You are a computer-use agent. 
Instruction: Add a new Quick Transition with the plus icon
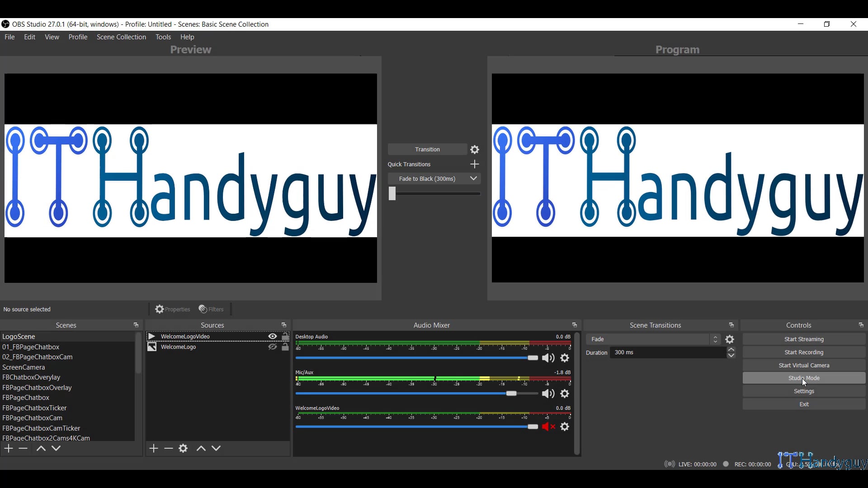(x=474, y=164)
